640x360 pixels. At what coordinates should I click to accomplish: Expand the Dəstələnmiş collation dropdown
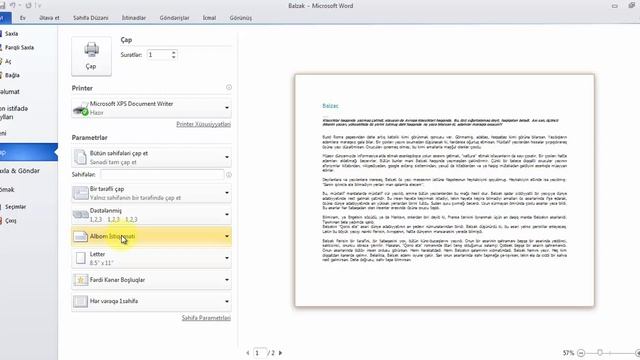click(x=151, y=215)
